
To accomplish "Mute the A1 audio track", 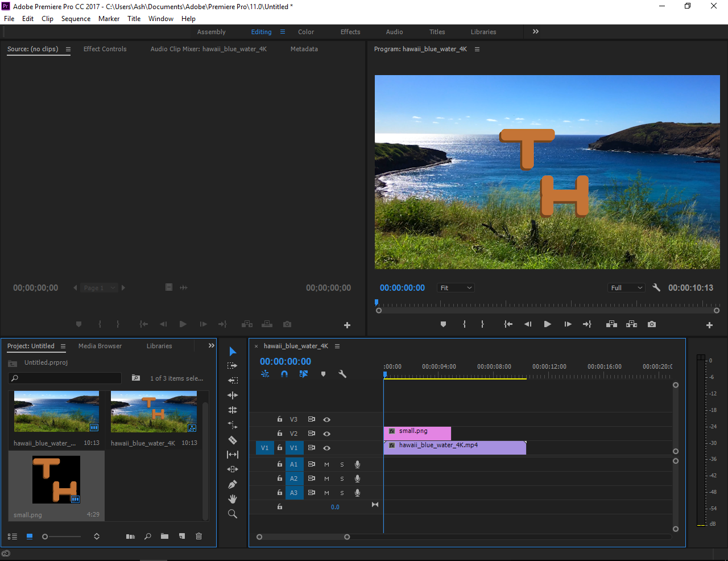I will (326, 464).
